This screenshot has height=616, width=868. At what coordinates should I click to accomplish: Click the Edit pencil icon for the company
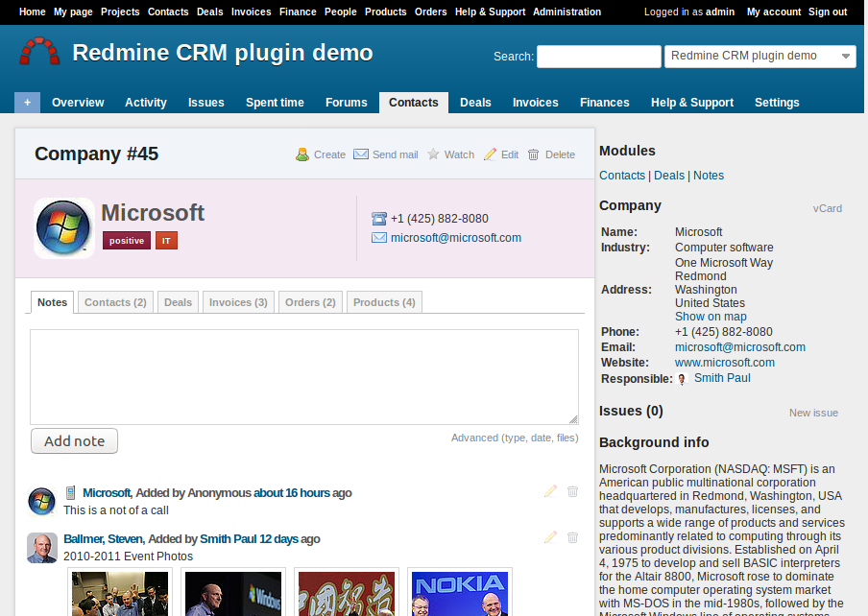(x=492, y=154)
